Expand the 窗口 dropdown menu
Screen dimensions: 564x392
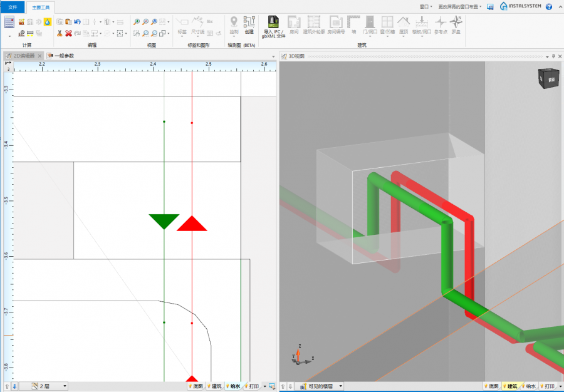[427, 6]
